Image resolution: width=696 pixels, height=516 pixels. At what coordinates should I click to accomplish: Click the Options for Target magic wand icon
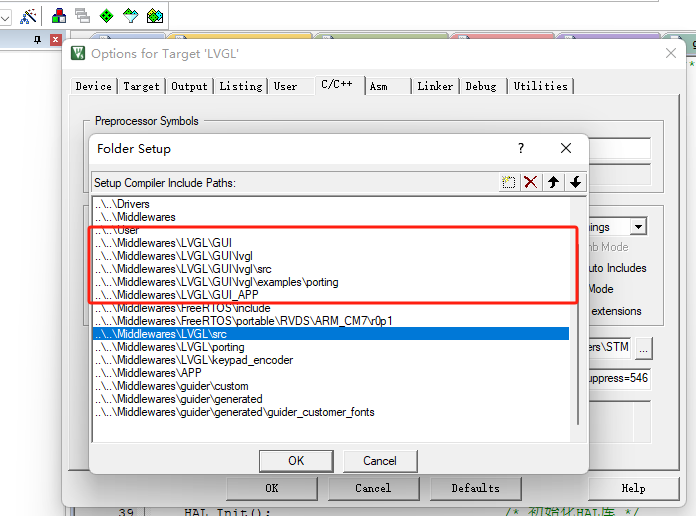(x=28, y=16)
